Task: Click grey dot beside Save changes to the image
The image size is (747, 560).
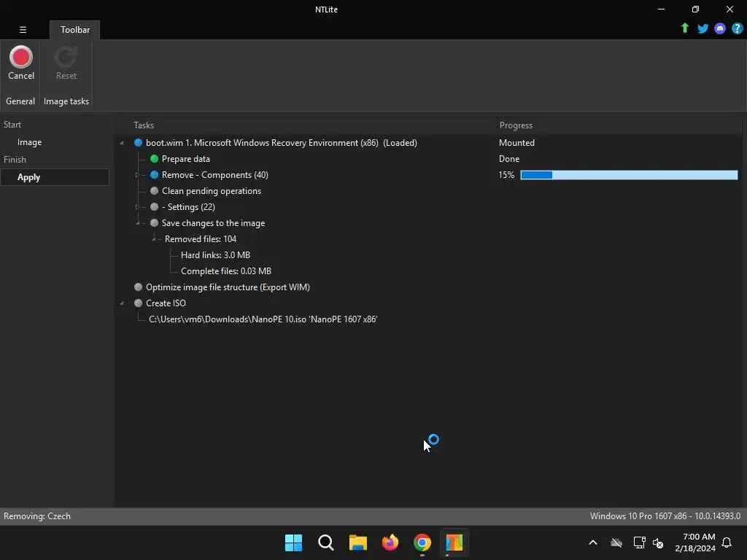Action: pos(154,223)
